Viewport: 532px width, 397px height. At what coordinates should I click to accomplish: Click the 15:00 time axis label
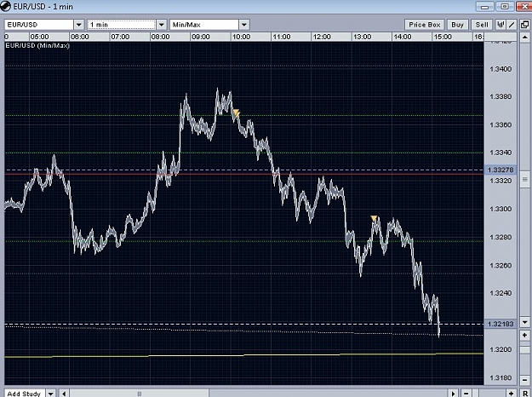click(x=443, y=37)
